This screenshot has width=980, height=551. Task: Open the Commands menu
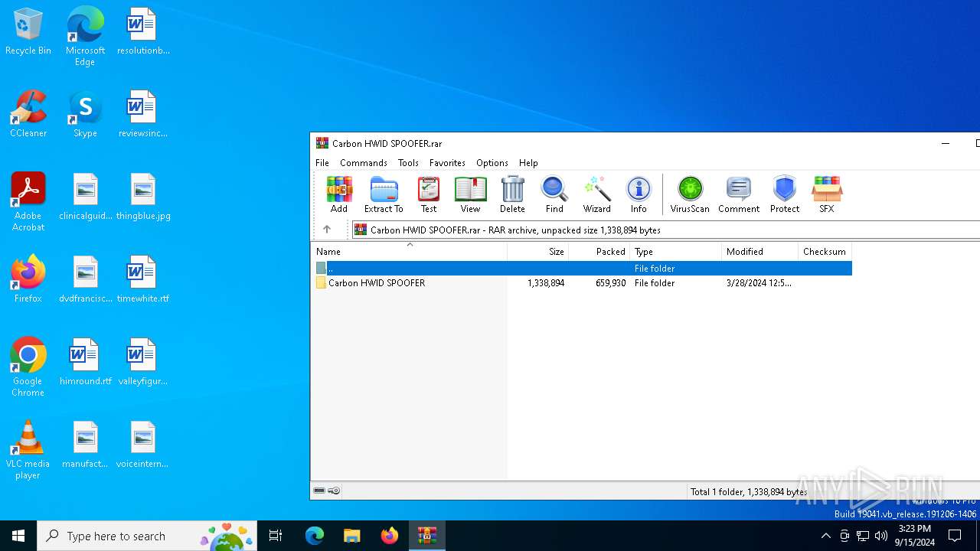(364, 163)
